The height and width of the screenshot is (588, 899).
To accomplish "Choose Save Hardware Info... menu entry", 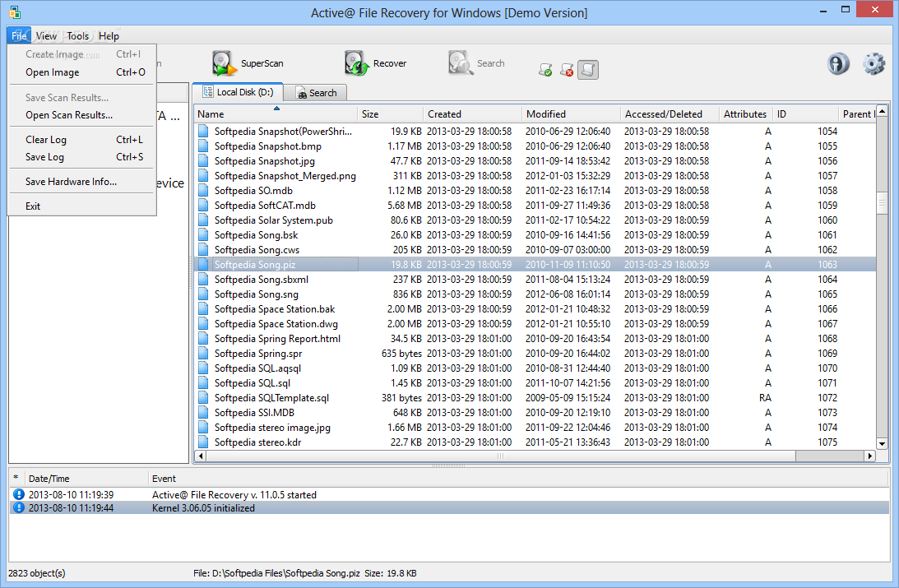I will 82,181.
